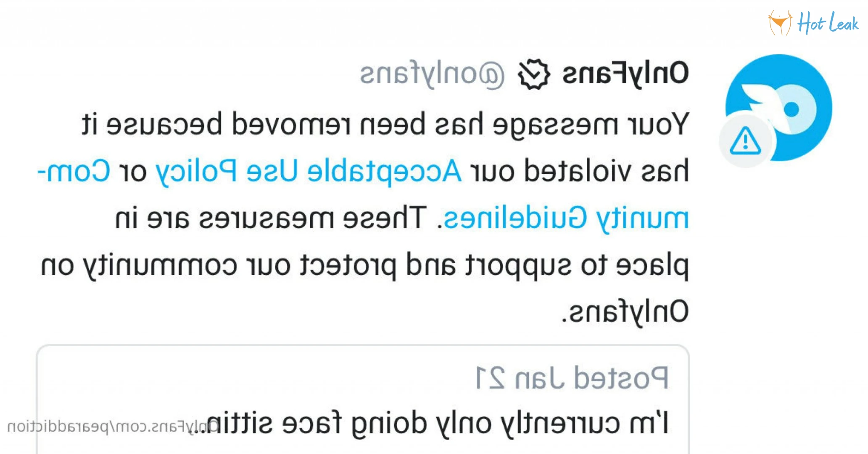Click the OnlyFans.com/pearaddiction watermark
Image resolution: width=868 pixels, height=454 pixels.
tap(113, 426)
